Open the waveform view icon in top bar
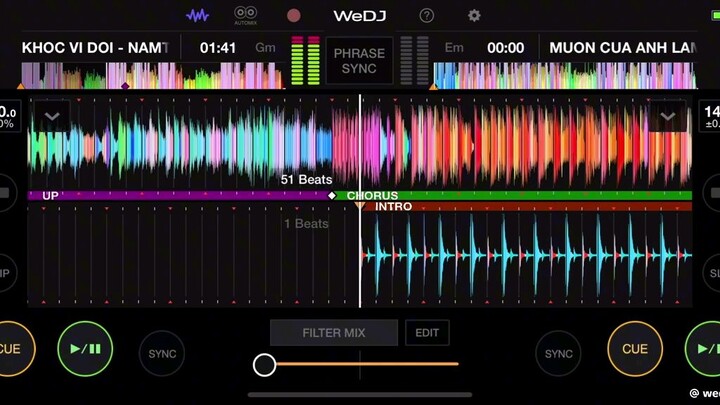The image size is (720, 405). click(x=198, y=15)
